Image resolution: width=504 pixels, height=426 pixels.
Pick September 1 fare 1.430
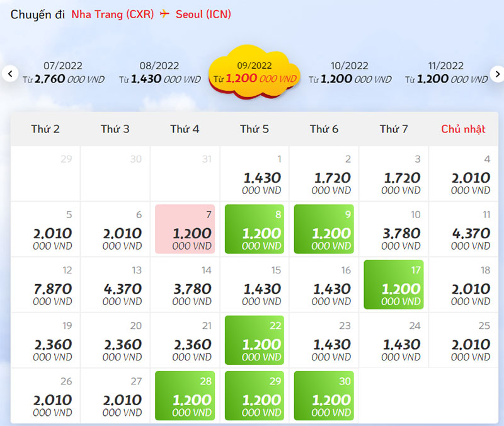[x=255, y=174]
